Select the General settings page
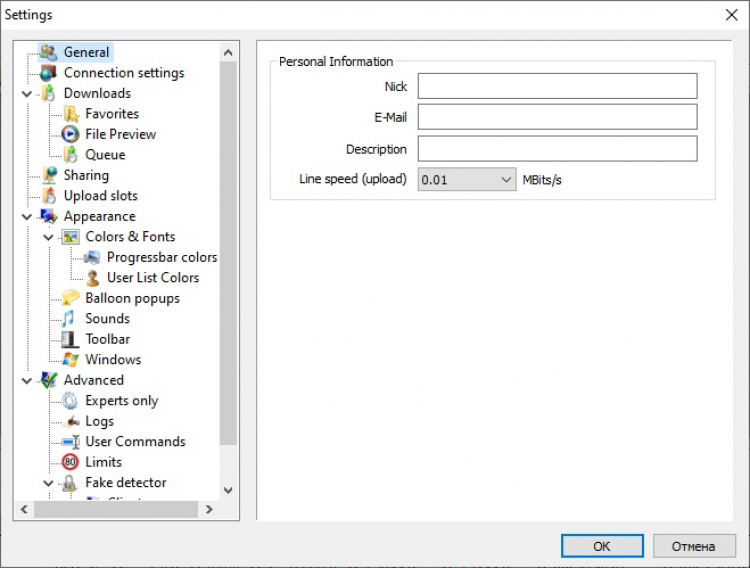The width and height of the screenshot is (750, 568). pos(87,52)
